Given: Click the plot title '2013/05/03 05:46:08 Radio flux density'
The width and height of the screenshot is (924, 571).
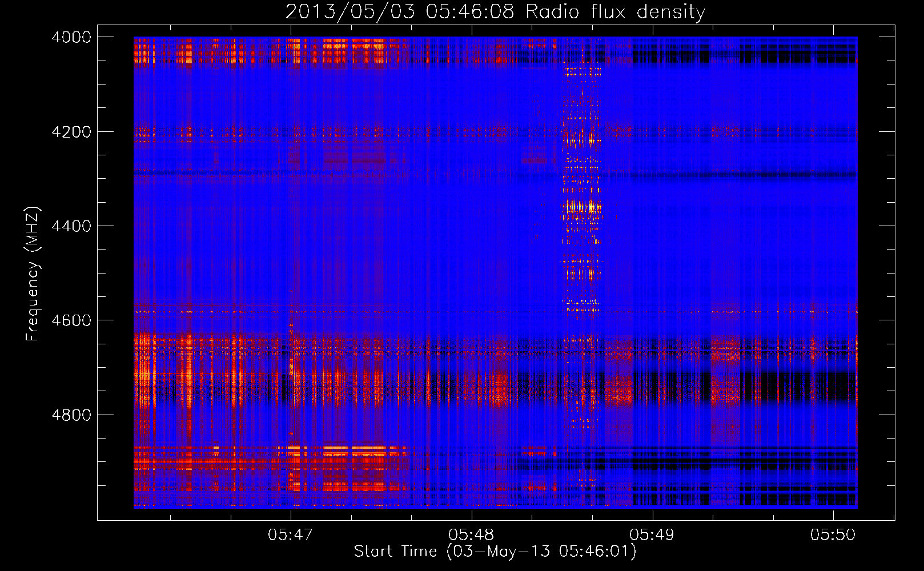Looking at the screenshot, I should pyautogui.click(x=495, y=12).
